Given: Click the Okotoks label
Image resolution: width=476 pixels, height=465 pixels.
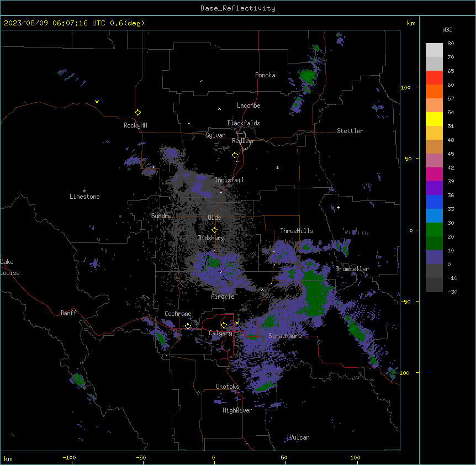Looking at the screenshot, I should [x=228, y=387].
